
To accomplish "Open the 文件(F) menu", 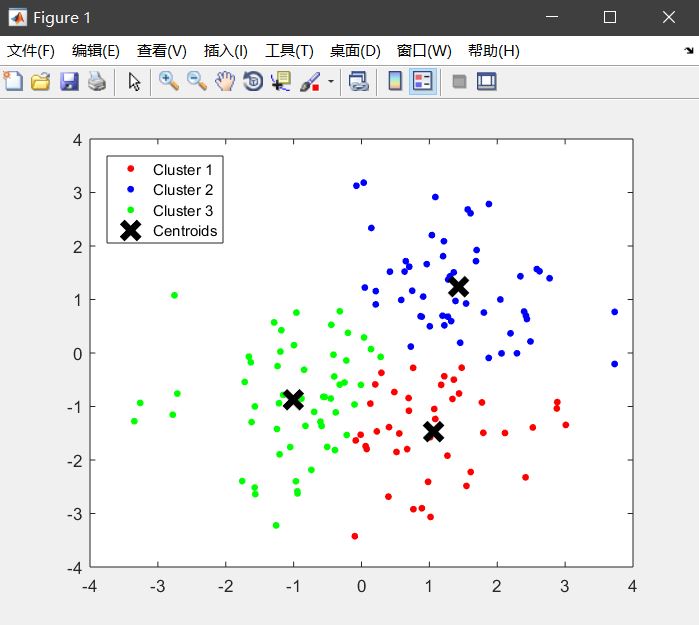I will pyautogui.click(x=31, y=51).
